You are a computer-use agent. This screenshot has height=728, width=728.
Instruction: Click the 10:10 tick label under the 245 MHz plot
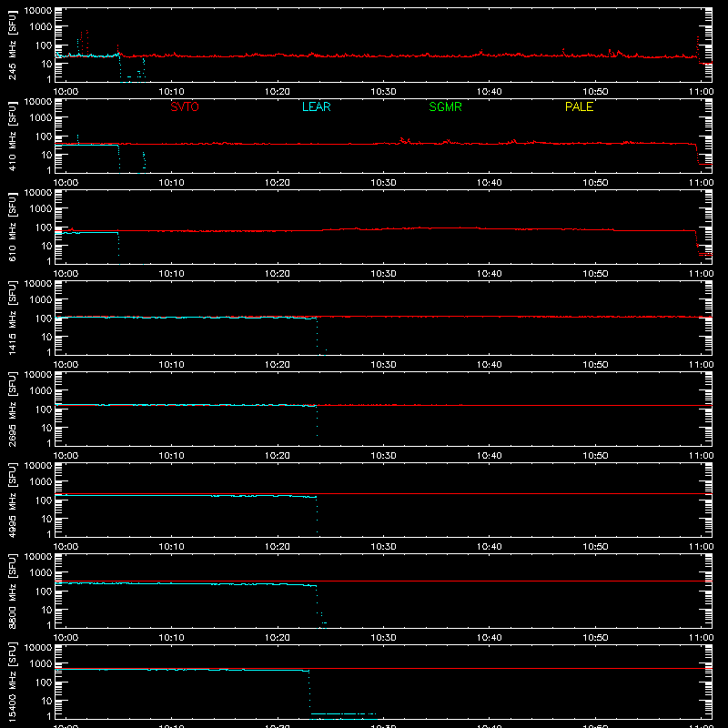tap(171, 92)
